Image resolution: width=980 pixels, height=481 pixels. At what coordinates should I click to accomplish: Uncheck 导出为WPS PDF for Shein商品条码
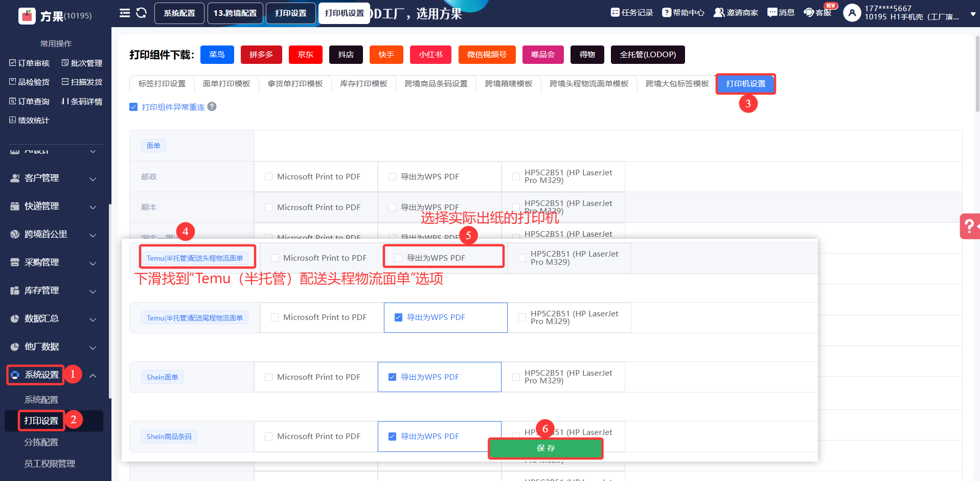click(392, 437)
